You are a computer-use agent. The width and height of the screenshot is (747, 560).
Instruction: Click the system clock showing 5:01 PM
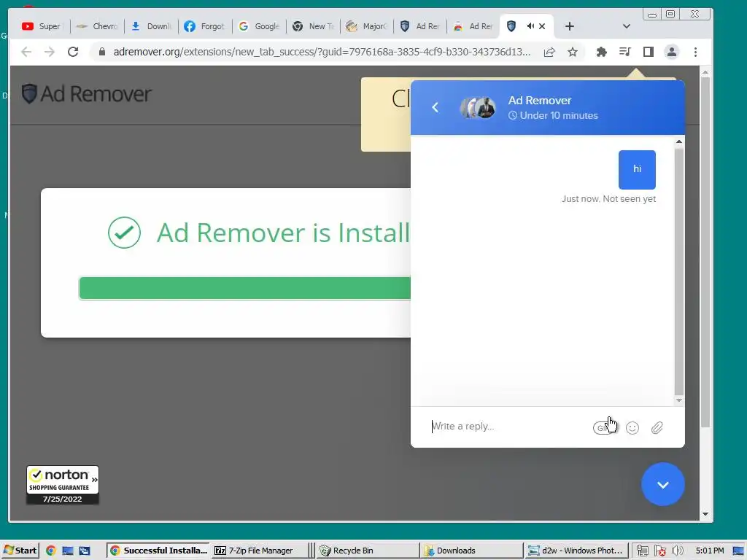[709, 551]
